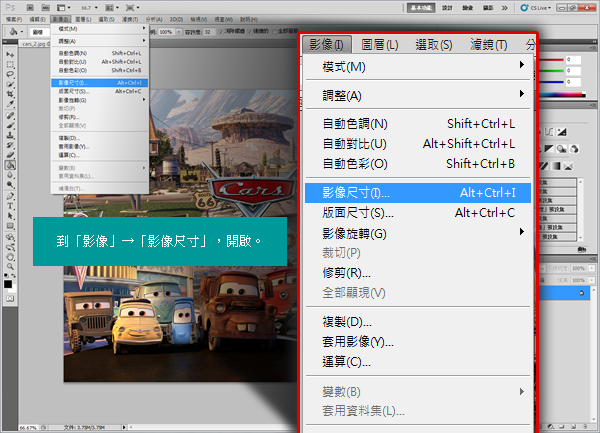Toggle the anti-alias checkbox in options bar
Viewport: 600px width, 433px height.
point(221,32)
